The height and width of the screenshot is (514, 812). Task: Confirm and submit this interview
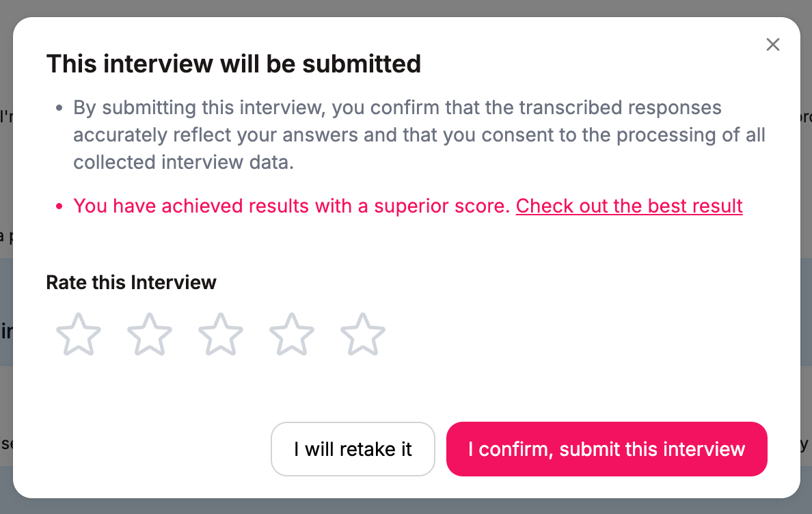[x=606, y=449]
